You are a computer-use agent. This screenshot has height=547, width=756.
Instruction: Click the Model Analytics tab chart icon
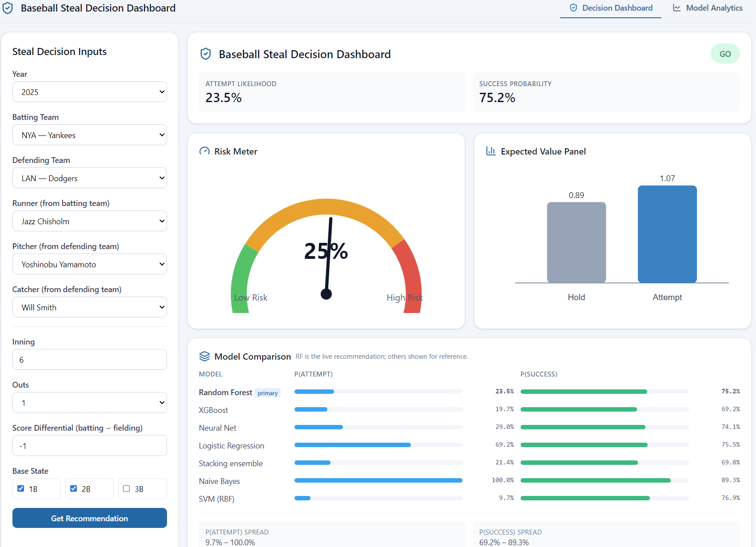click(677, 8)
